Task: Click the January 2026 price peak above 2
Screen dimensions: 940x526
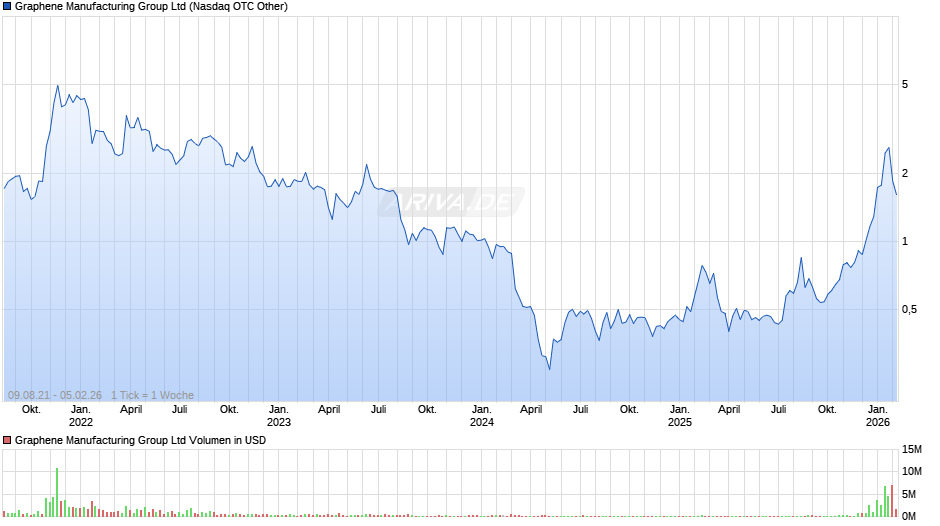Action: coord(888,148)
